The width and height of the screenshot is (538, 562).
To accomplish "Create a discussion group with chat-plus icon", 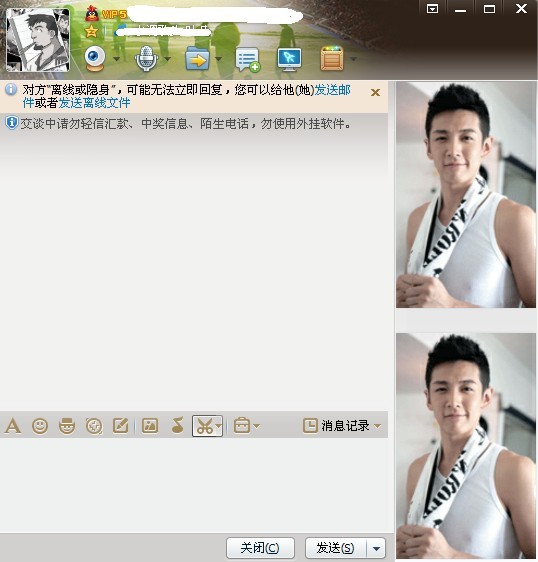I will (248, 59).
